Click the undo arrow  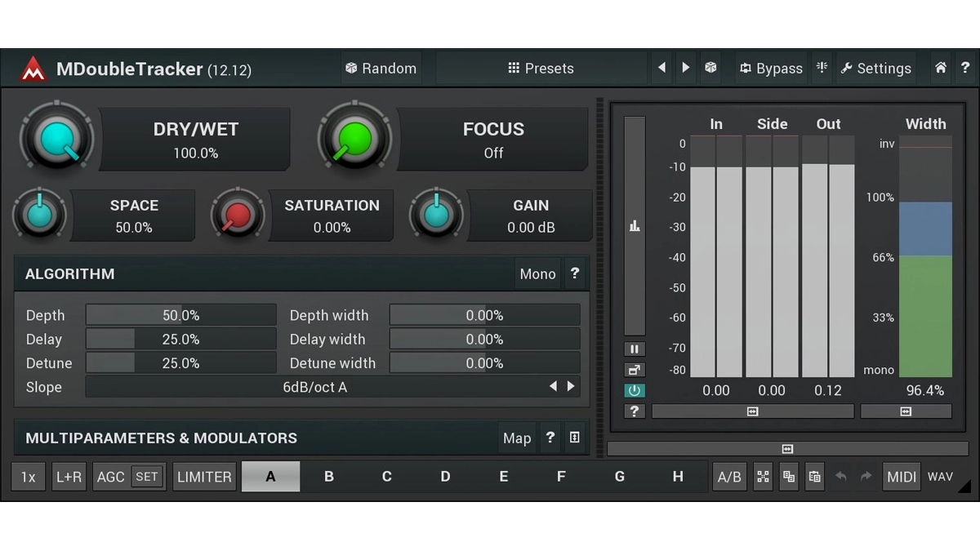tap(840, 477)
